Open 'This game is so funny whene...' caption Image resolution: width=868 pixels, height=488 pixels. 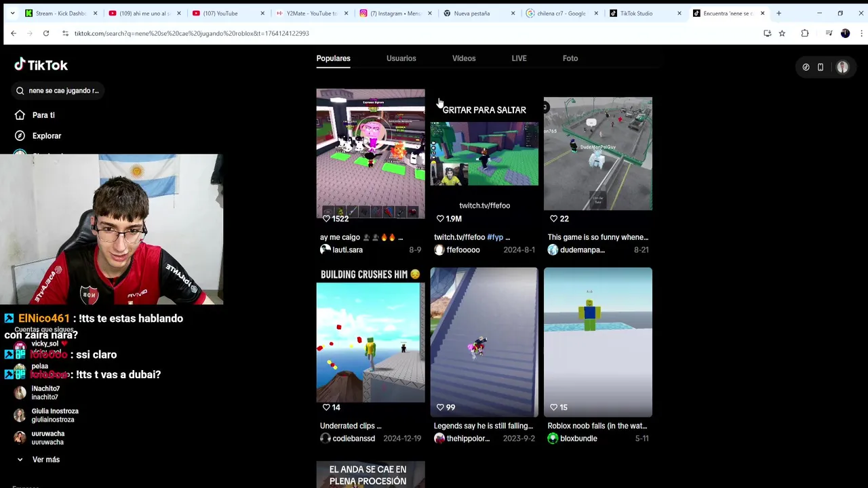597,237
